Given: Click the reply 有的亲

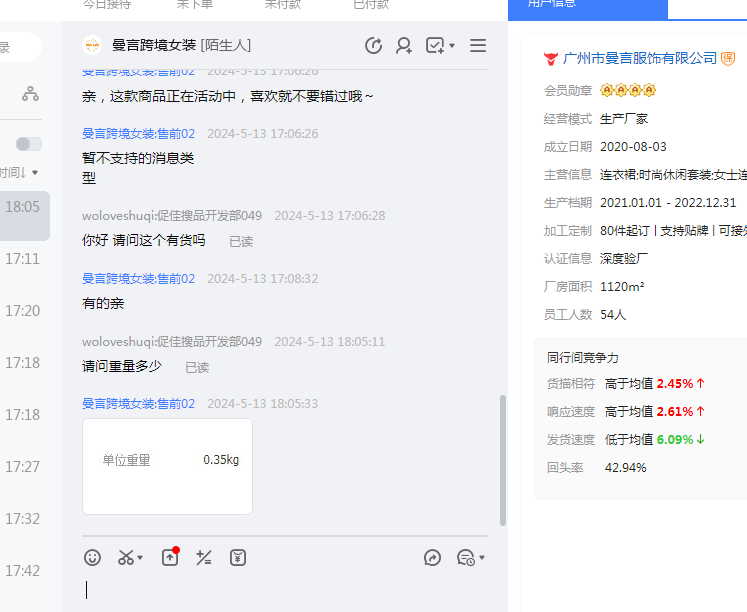Looking at the screenshot, I should point(103,303).
